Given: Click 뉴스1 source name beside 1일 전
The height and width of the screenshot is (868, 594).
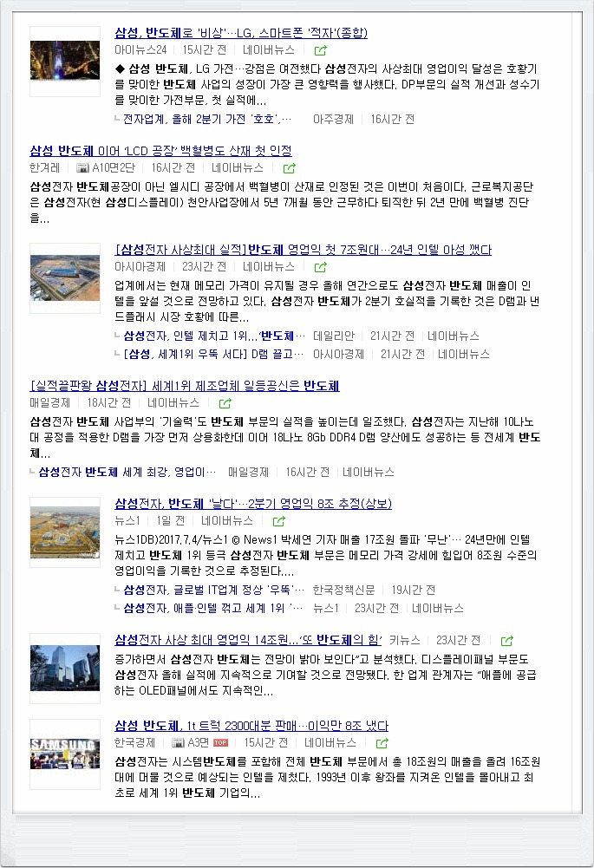Looking at the screenshot, I should (x=127, y=521).
